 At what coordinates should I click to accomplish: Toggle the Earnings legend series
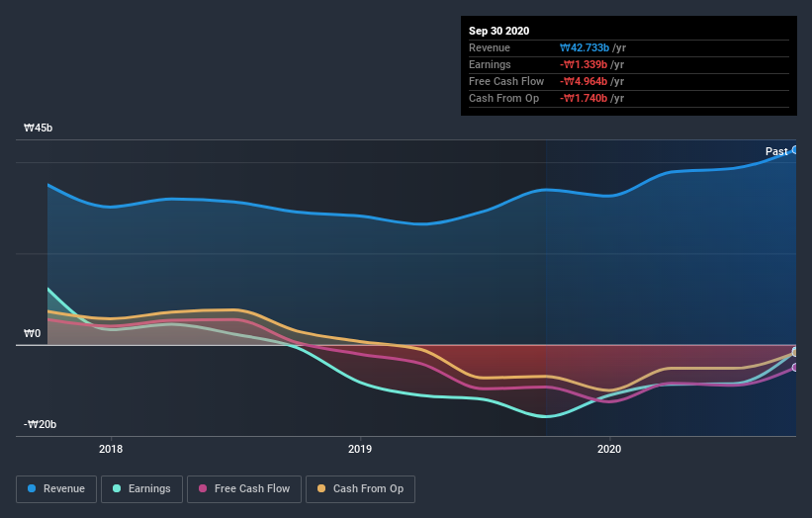pos(141,489)
